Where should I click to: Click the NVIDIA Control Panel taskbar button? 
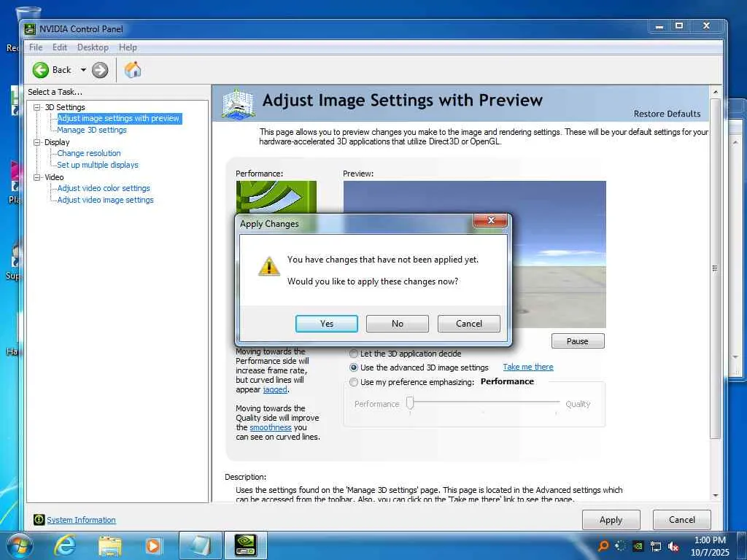coord(246,545)
